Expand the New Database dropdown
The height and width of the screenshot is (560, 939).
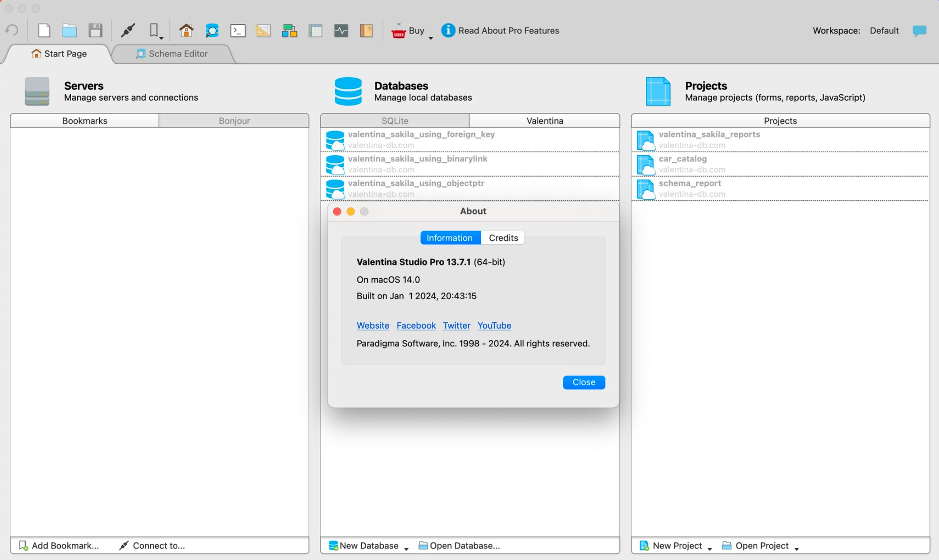(x=406, y=546)
